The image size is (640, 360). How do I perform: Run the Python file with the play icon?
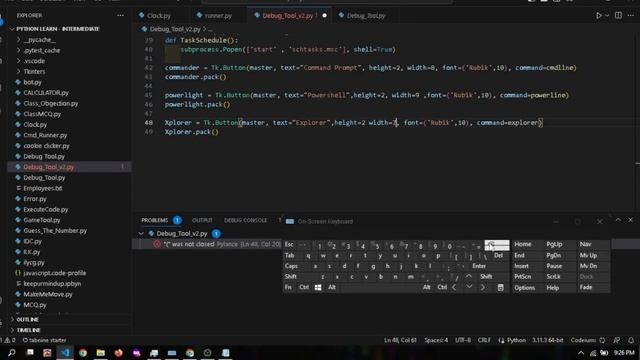pos(598,16)
